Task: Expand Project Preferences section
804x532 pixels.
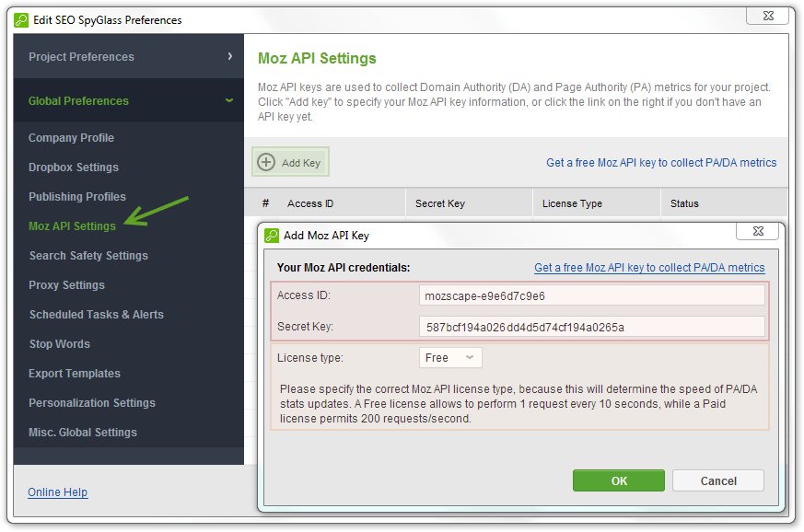Action: click(x=129, y=56)
